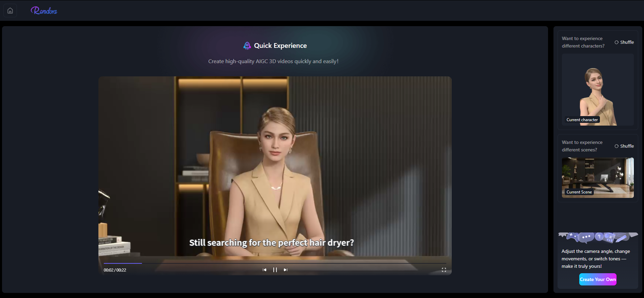Seek on the video progress bar
644x298 pixels.
pos(275,263)
